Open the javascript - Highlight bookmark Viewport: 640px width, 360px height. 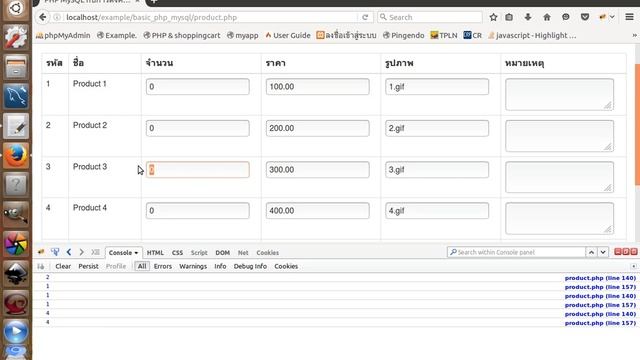coord(532,36)
